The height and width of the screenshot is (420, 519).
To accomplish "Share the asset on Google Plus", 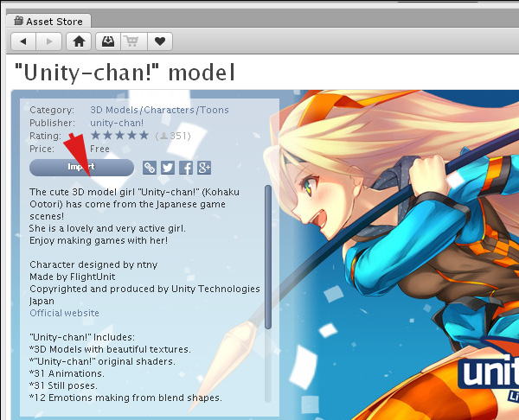I will click(x=204, y=168).
